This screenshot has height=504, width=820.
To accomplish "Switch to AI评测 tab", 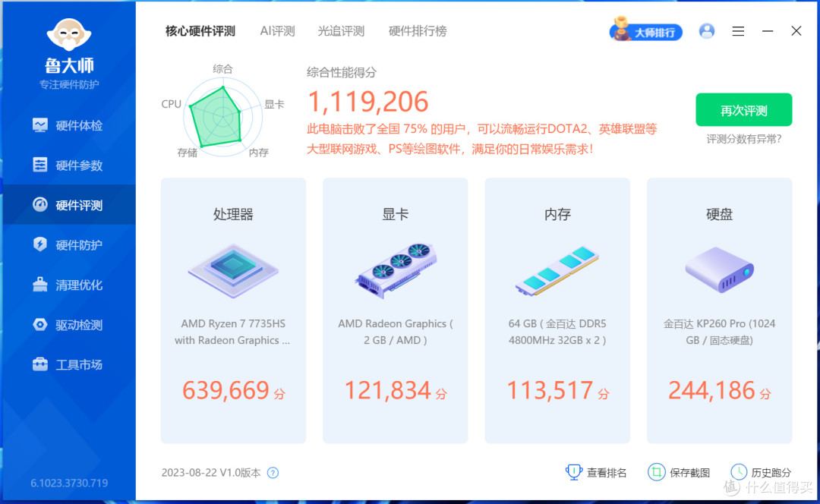I will 278,31.
